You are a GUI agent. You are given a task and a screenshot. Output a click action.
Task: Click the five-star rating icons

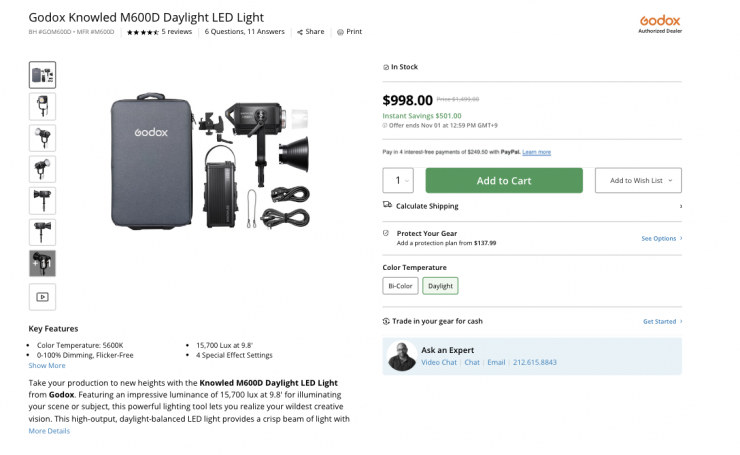coord(142,32)
